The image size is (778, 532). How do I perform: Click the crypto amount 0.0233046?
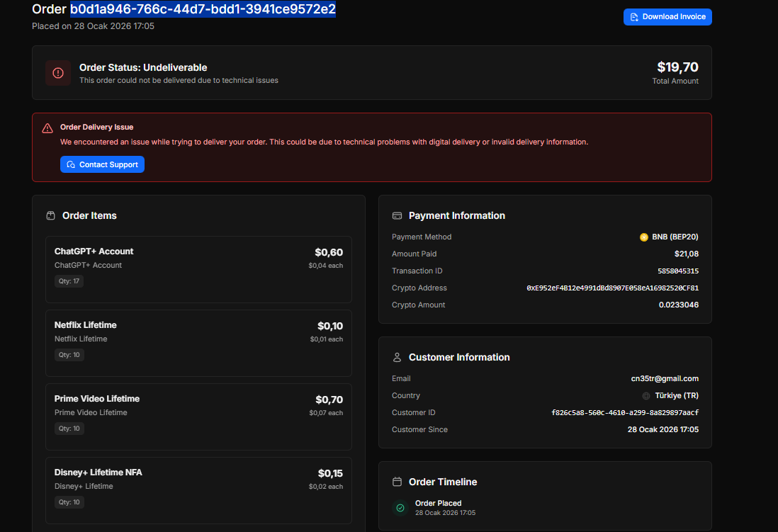coord(678,305)
